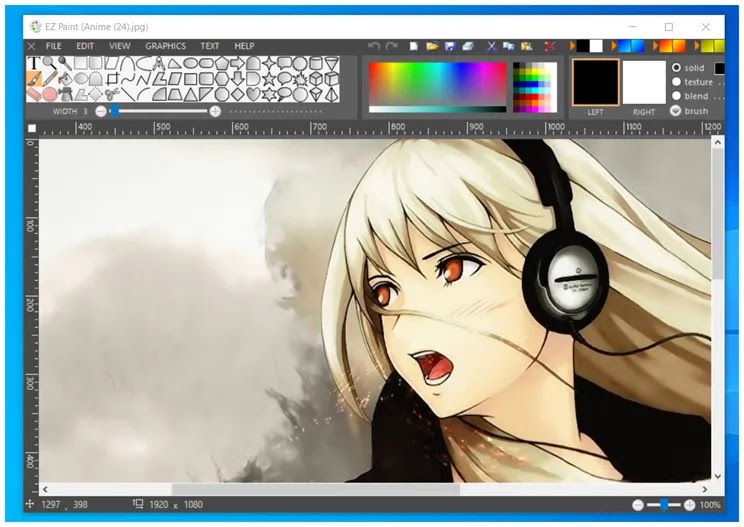Select the pentagon shape tool
The height and width of the screenshot is (527, 744).
(x=221, y=63)
